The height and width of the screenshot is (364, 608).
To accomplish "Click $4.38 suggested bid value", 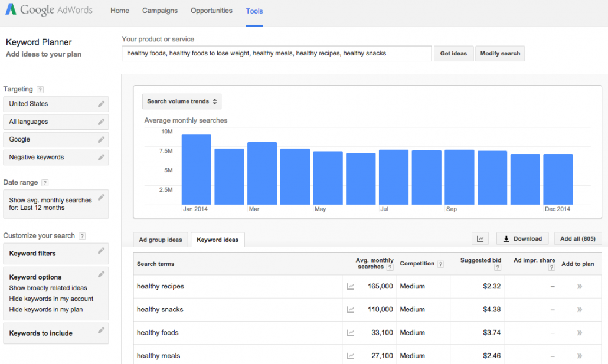I will click(x=492, y=310).
